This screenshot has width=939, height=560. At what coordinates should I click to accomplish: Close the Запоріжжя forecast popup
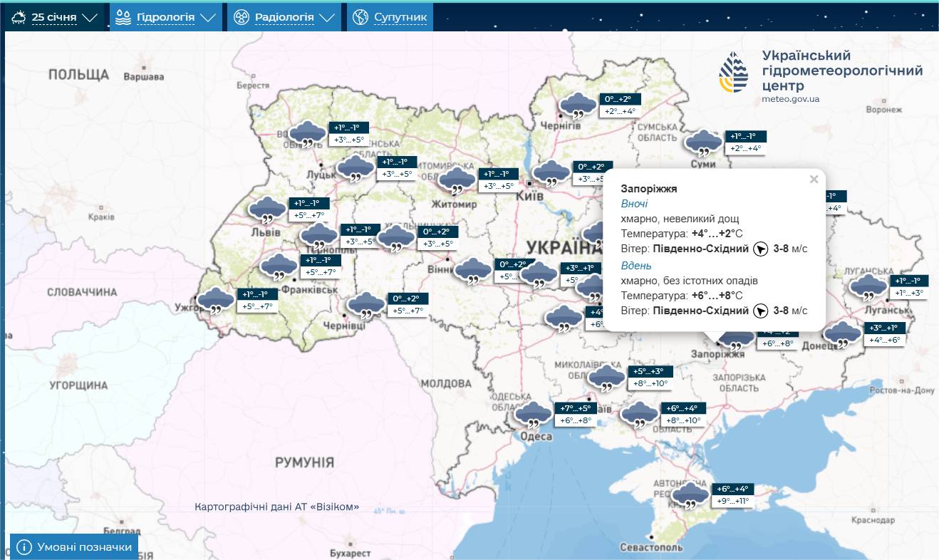click(814, 180)
